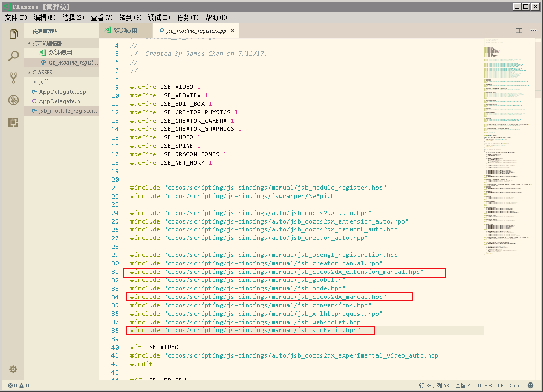Open the Search view in activity bar
This screenshot has height=392, width=543.
click(x=13, y=56)
